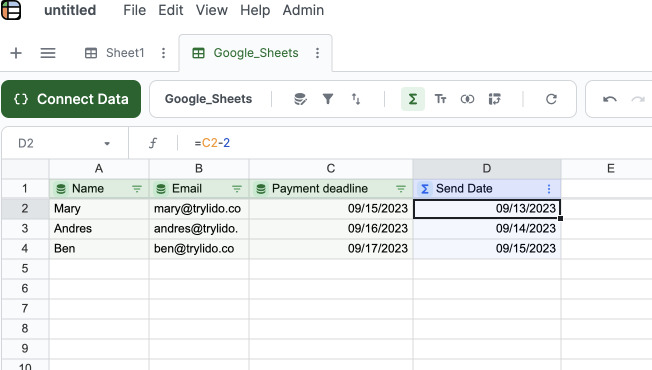The height and width of the screenshot is (370, 652).
Task: Open the Admin menu
Action: (x=303, y=10)
